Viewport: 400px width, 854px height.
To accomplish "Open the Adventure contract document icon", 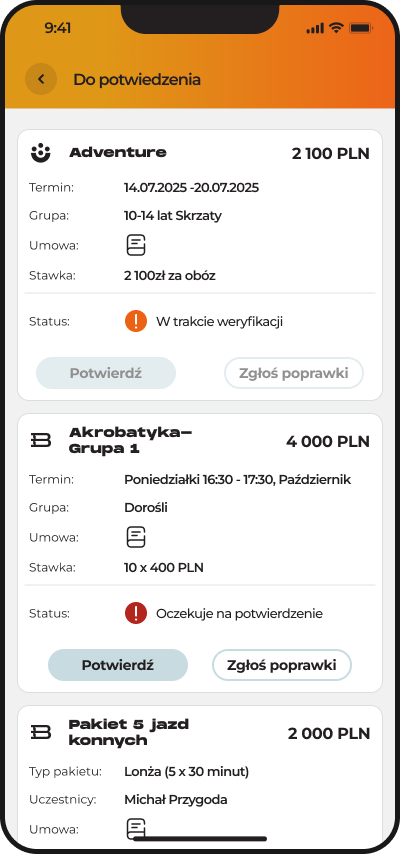I will 136,246.
